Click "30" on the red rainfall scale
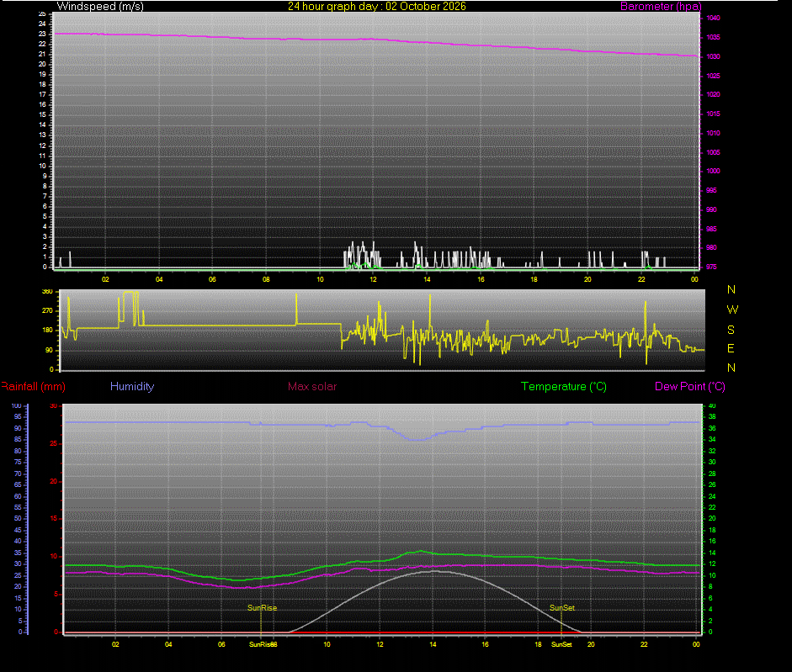Image resolution: width=792 pixels, height=672 pixels. 54,406
